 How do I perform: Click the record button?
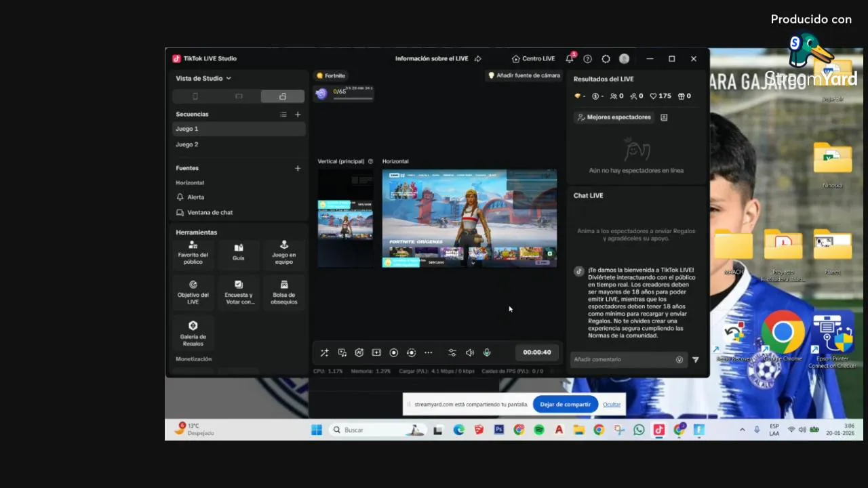pyautogui.click(x=393, y=352)
